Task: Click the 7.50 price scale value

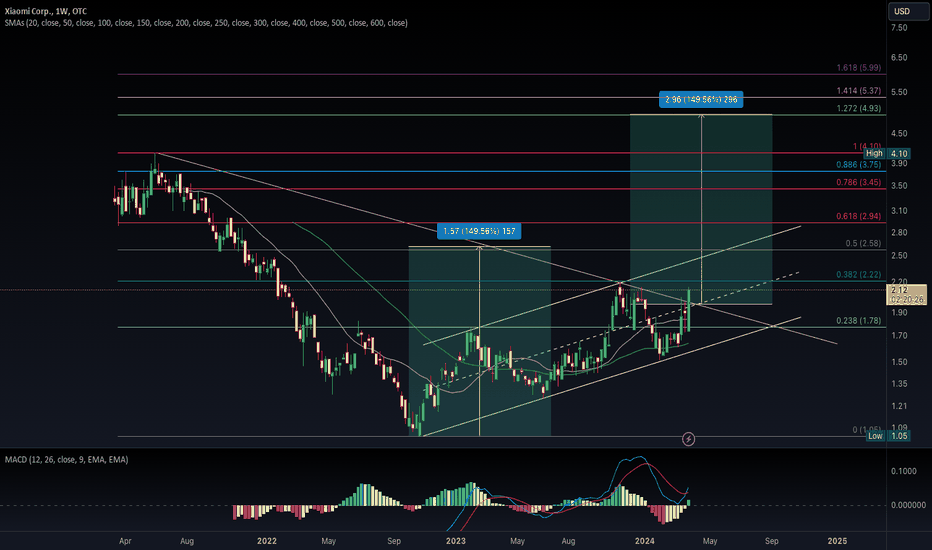Action: click(x=899, y=27)
